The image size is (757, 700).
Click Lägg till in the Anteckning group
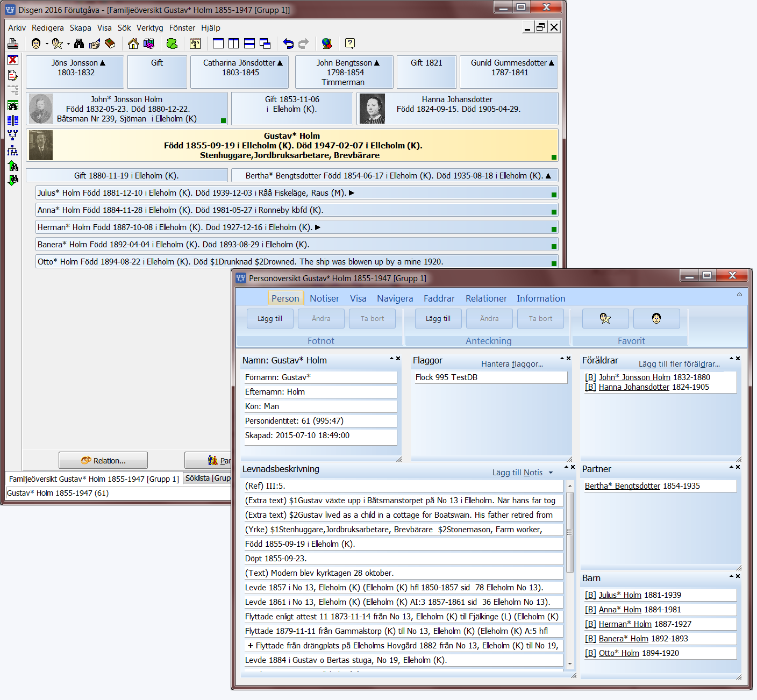point(438,318)
